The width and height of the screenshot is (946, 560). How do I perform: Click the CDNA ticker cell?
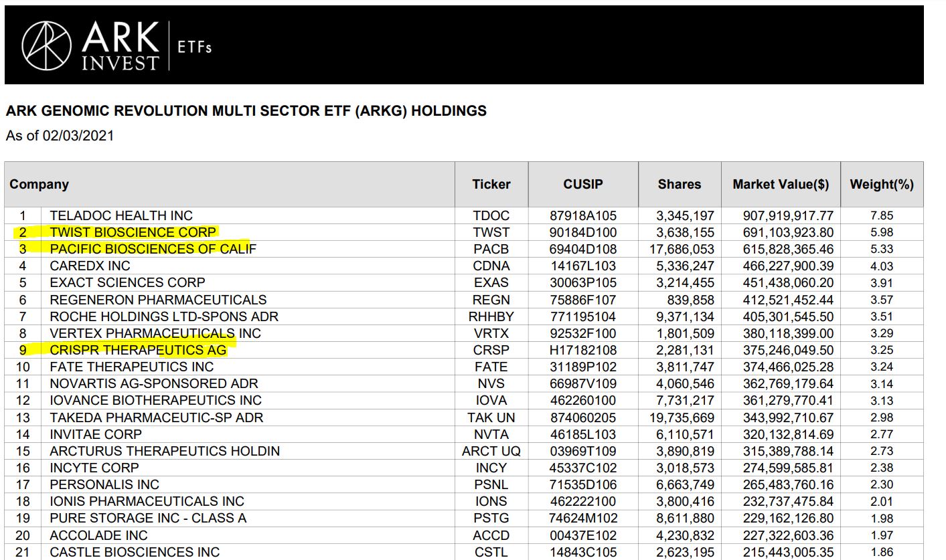click(x=491, y=266)
